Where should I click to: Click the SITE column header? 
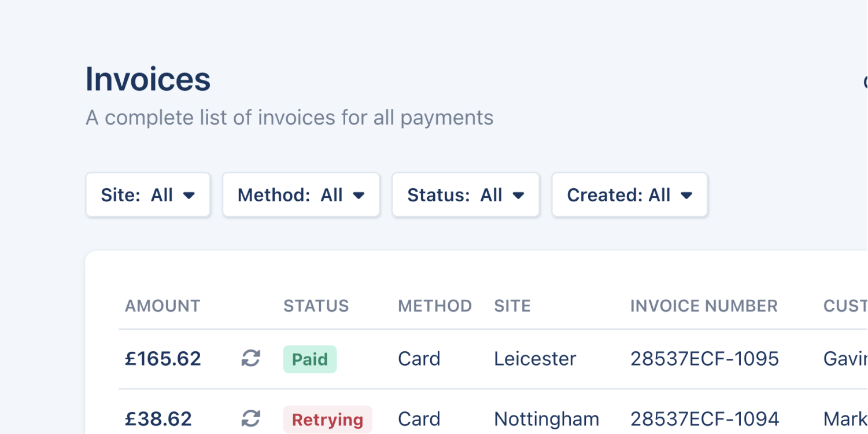coord(512,306)
